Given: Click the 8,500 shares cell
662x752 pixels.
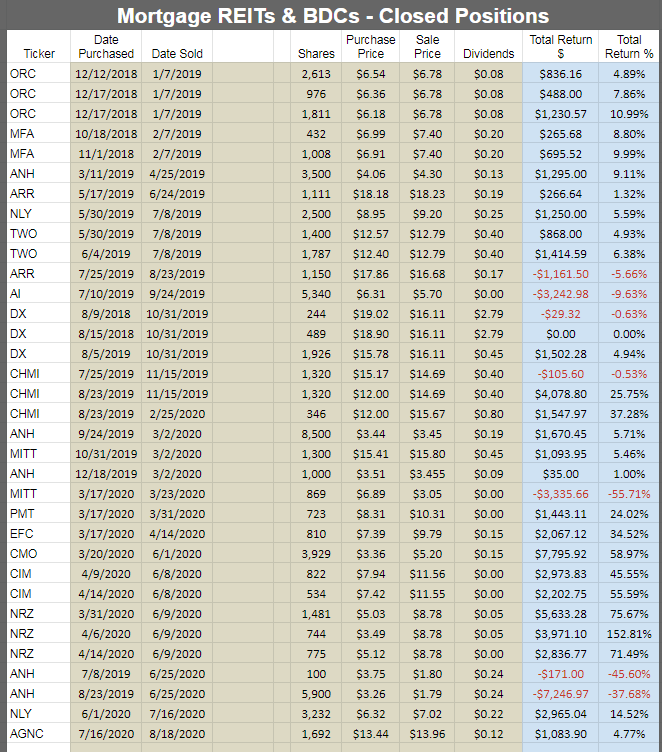Looking at the screenshot, I should tap(316, 434).
